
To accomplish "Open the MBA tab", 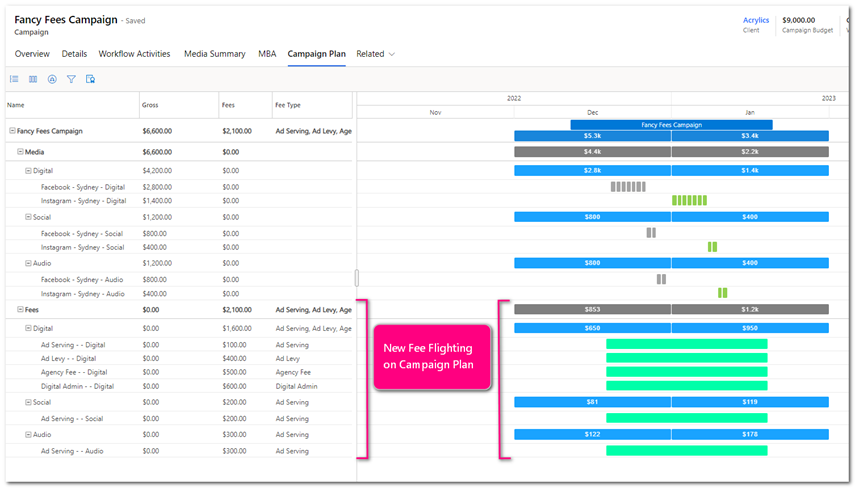I will (267, 54).
